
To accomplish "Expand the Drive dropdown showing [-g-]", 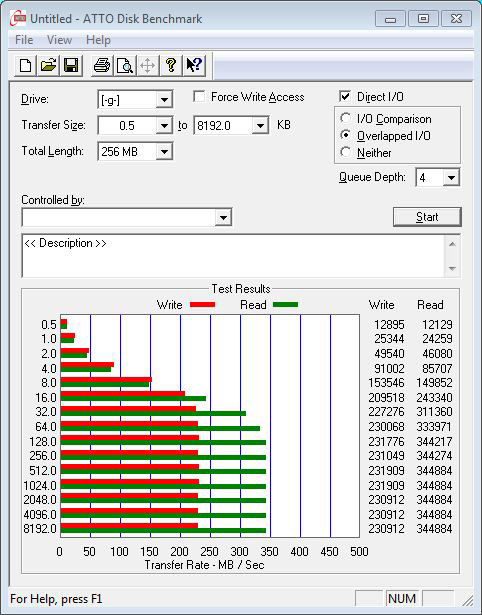I will click(x=164, y=100).
